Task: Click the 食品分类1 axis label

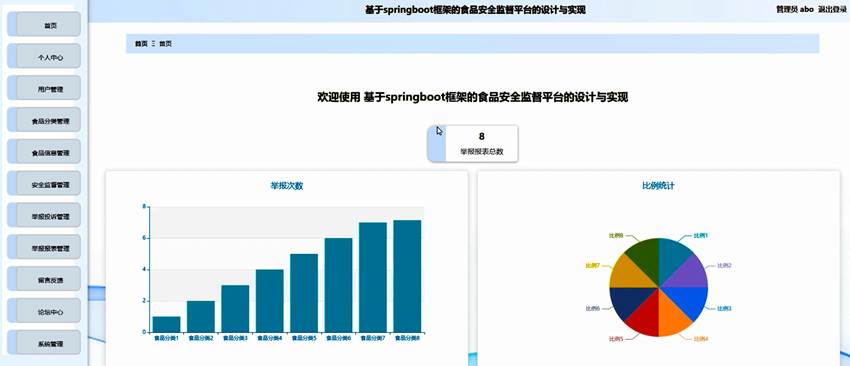Action: [166, 338]
